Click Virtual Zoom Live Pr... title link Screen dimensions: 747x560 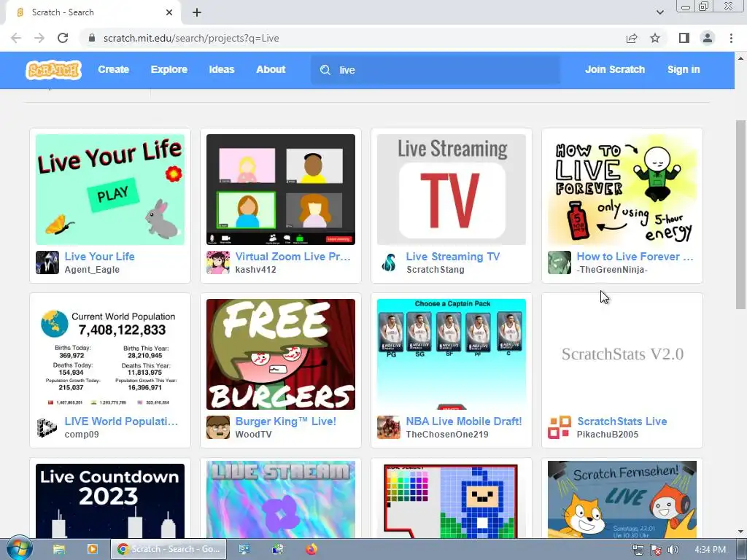click(x=293, y=257)
